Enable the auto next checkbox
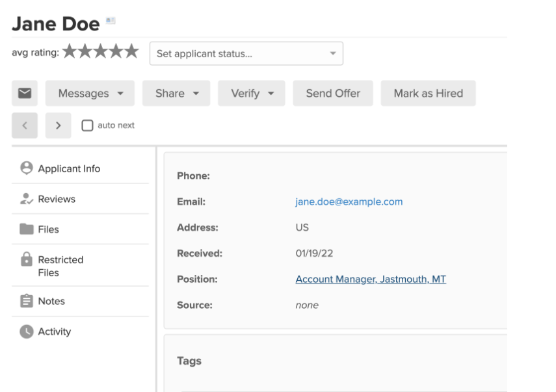Viewport: 556px width, 392px height. [87, 125]
